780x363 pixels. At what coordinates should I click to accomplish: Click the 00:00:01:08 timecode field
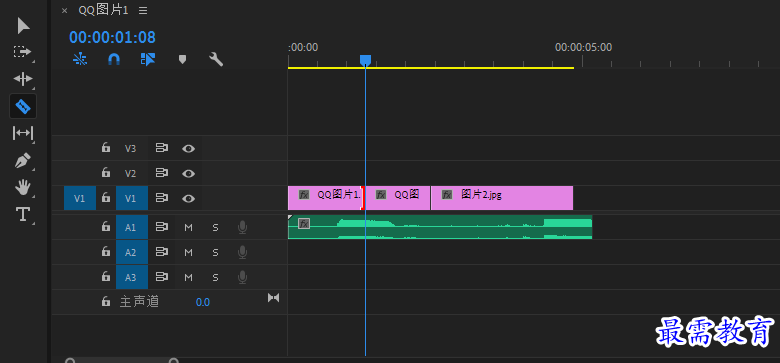pos(112,37)
